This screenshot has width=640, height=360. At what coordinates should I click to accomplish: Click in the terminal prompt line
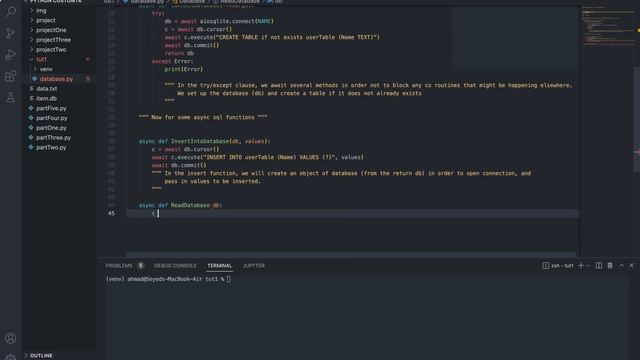coord(168,279)
